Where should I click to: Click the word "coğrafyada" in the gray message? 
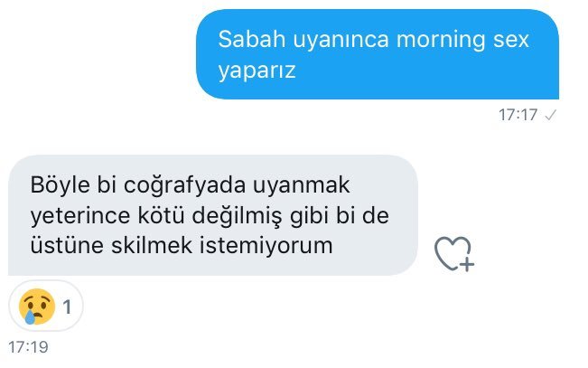[x=184, y=186]
